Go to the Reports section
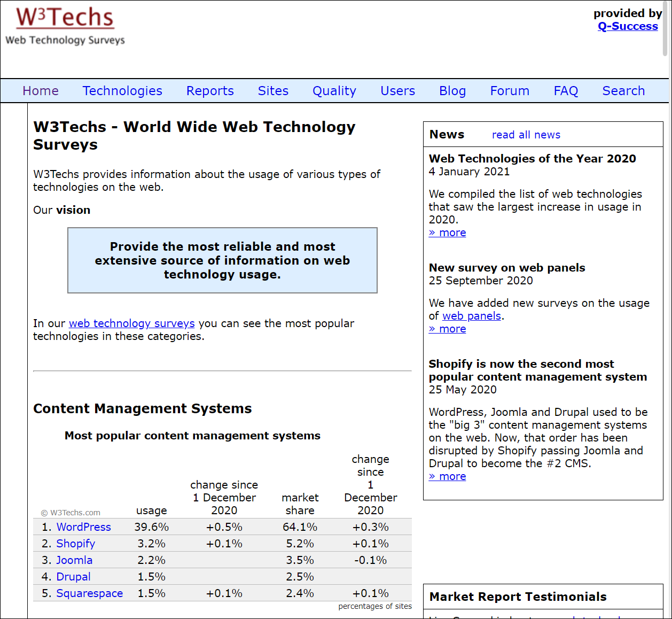672x619 pixels. point(210,91)
